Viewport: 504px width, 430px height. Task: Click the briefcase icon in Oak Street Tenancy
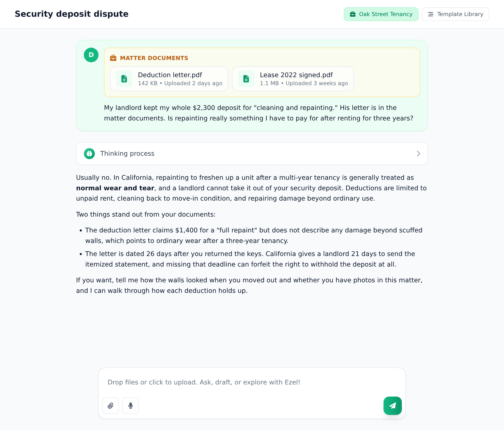tap(353, 14)
